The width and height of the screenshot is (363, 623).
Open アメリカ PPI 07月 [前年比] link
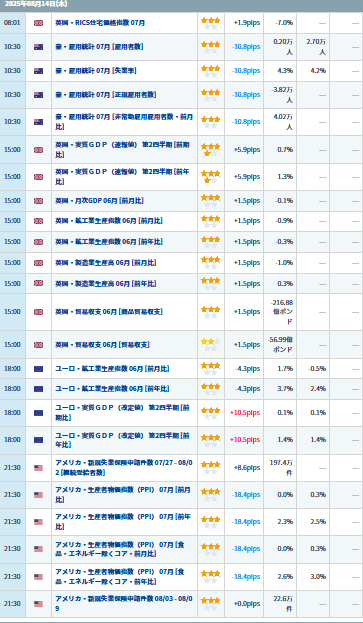[x=123, y=522]
